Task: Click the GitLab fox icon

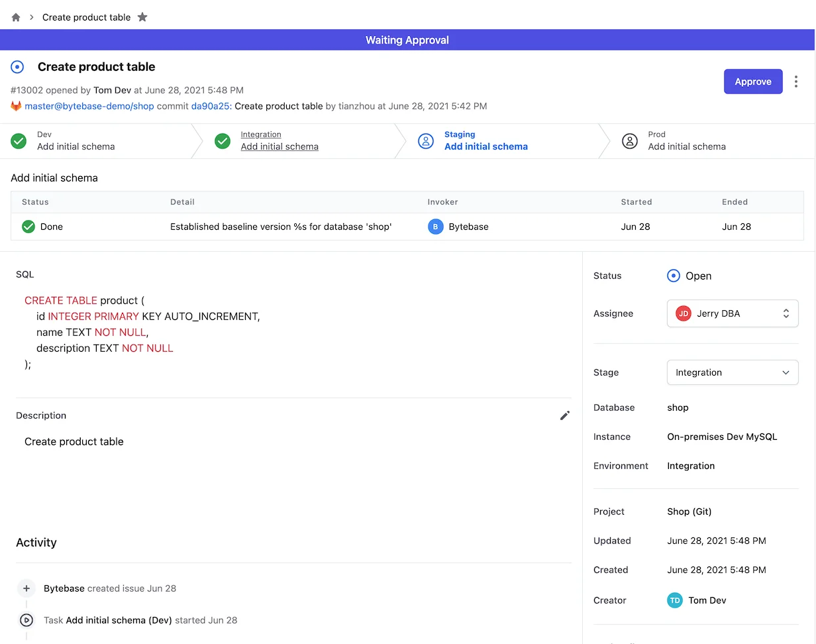Action: tap(16, 106)
